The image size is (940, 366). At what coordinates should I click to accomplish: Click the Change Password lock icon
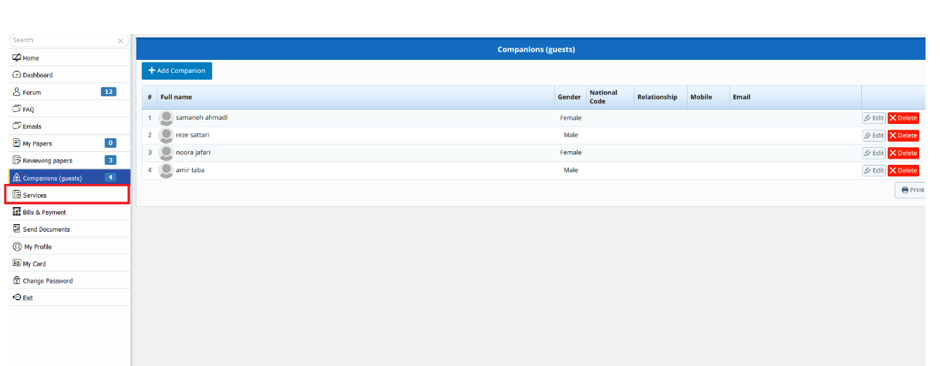[17, 280]
